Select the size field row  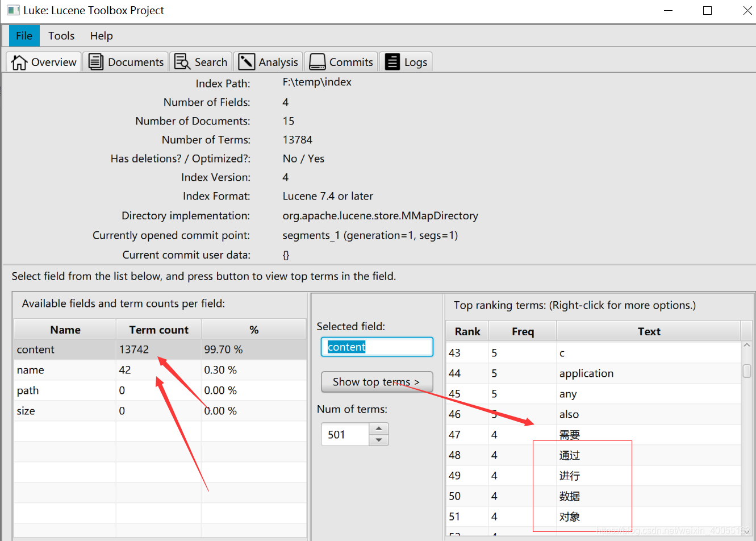pos(160,411)
